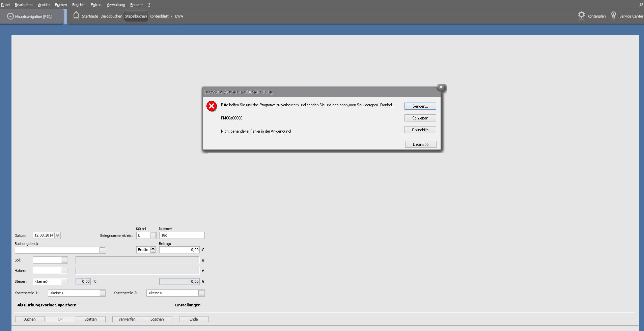644x331 pixels.
Task: Open the Datei menu
Action: pyautogui.click(x=5, y=5)
